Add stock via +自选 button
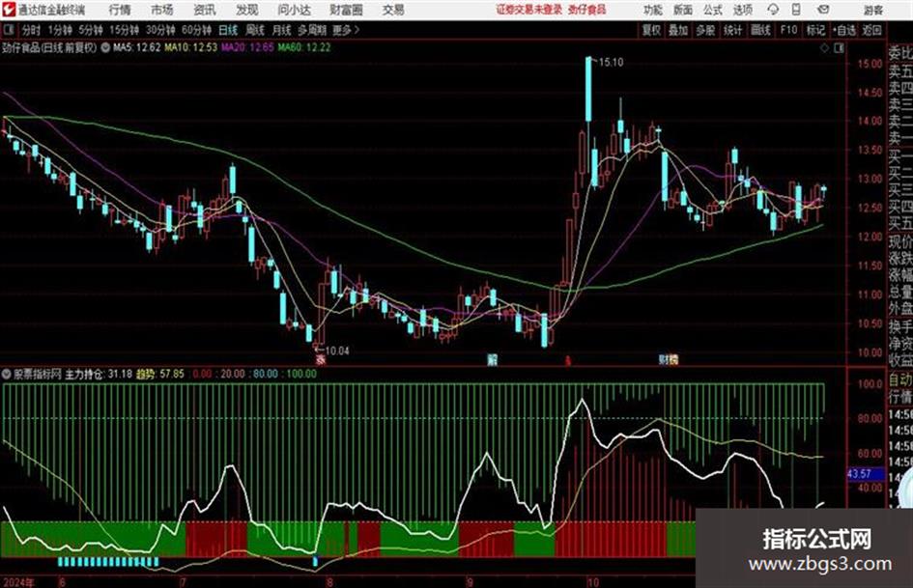The image size is (913, 588). pos(843,30)
